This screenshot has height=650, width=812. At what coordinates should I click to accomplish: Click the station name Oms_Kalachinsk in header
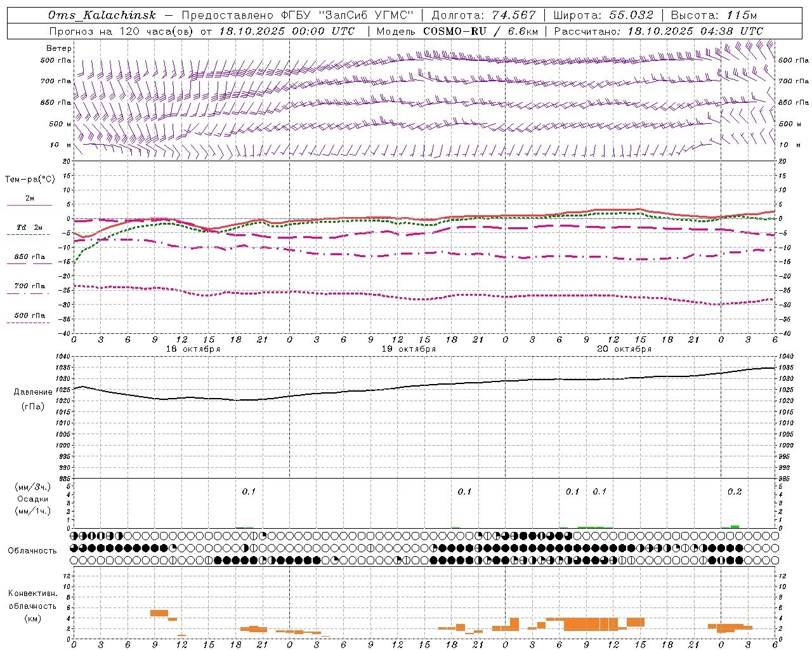point(101,15)
